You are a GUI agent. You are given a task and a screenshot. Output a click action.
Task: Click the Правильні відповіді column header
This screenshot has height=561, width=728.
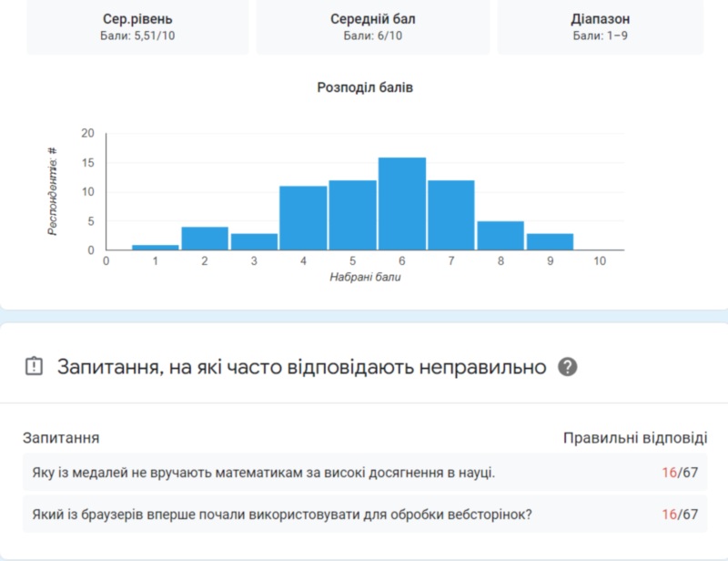pos(634,438)
